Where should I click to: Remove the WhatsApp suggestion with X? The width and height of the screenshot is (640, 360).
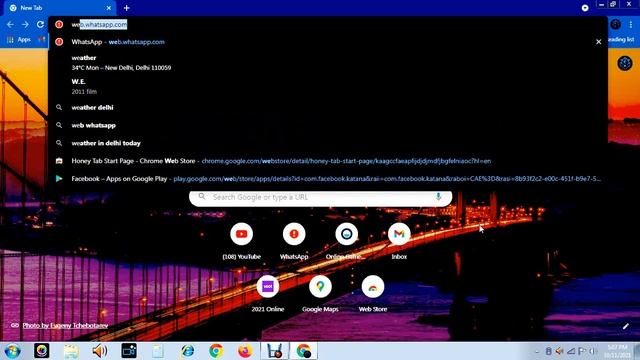pos(598,42)
